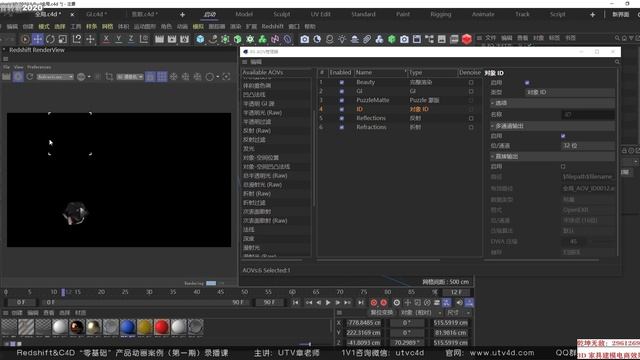Viewport: 640px width, 360px height.
Task: Collapse the 直接输出 section header
Action: click(552, 157)
